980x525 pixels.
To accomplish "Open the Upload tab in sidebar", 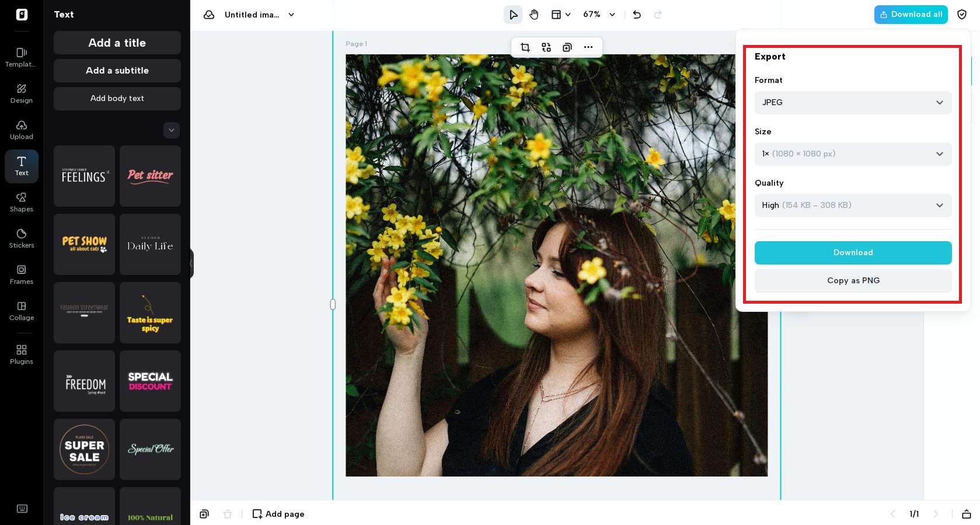I will pos(22,130).
